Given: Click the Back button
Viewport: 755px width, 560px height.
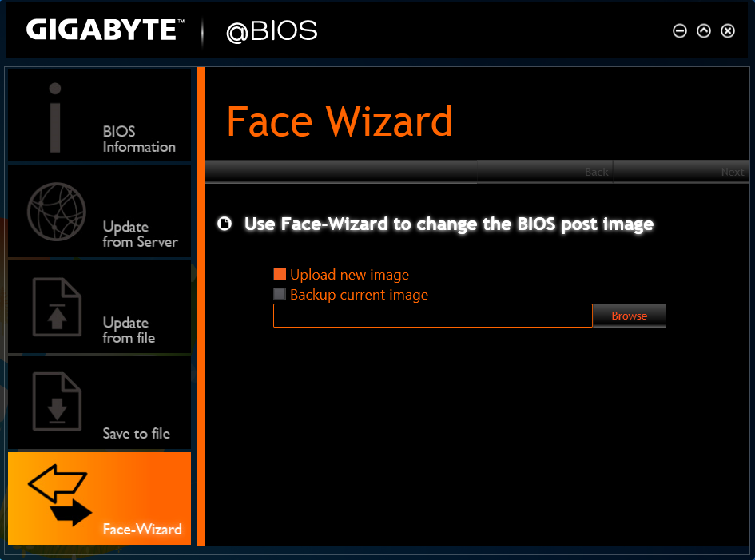Looking at the screenshot, I should (597, 172).
